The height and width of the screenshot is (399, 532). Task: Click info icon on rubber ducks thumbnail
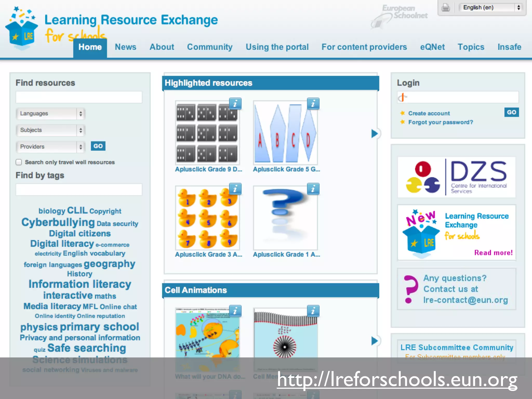click(x=235, y=189)
